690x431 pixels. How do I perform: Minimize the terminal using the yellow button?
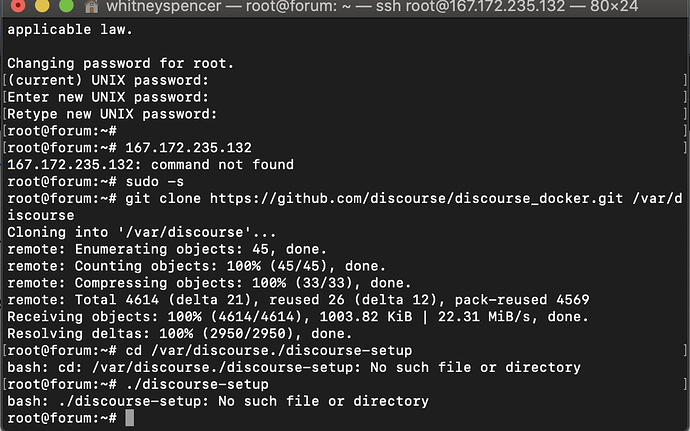(42, 5)
